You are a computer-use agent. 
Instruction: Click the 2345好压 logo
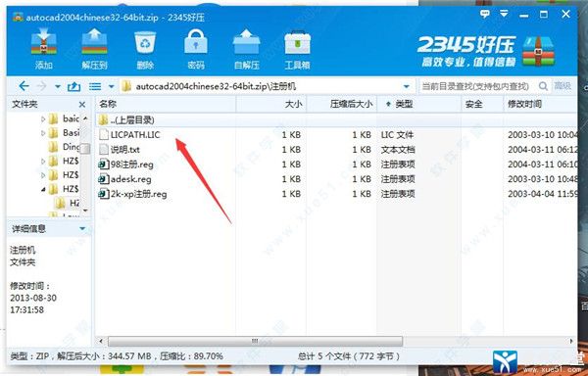pos(486,51)
